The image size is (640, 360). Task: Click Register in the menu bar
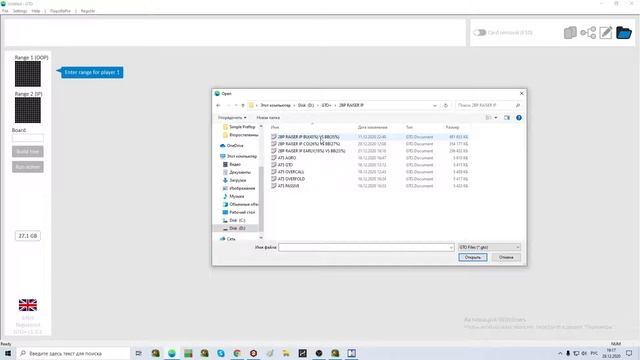pos(88,11)
